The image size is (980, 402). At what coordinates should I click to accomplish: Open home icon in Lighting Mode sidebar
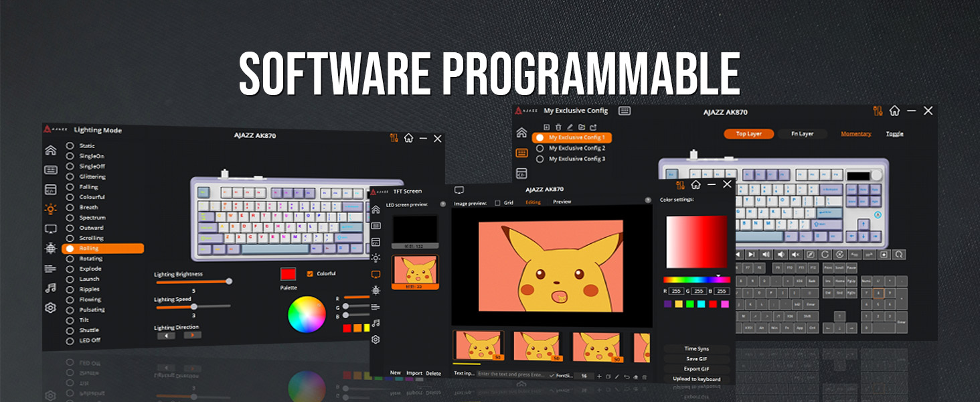pyautogui.click(x=51, y=150)
